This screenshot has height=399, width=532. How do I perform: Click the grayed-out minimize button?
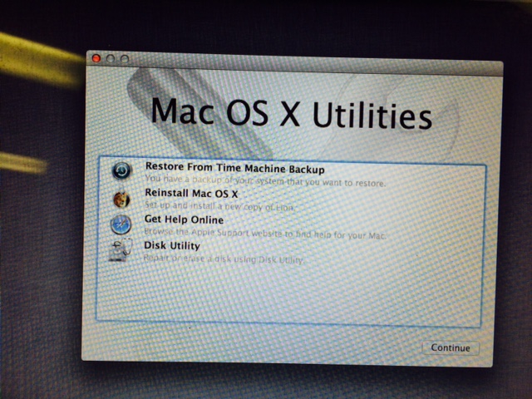coord(111,59)
